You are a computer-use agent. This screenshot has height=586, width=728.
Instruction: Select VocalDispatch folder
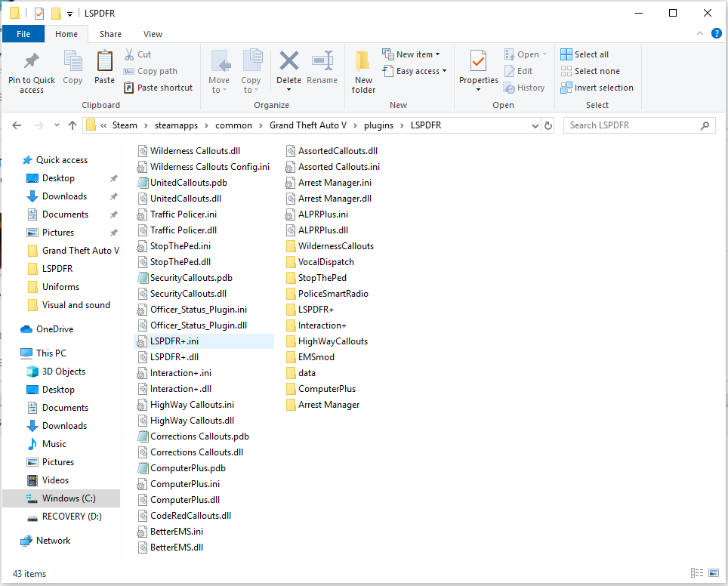pyautogui.click(x=326, y=262)
